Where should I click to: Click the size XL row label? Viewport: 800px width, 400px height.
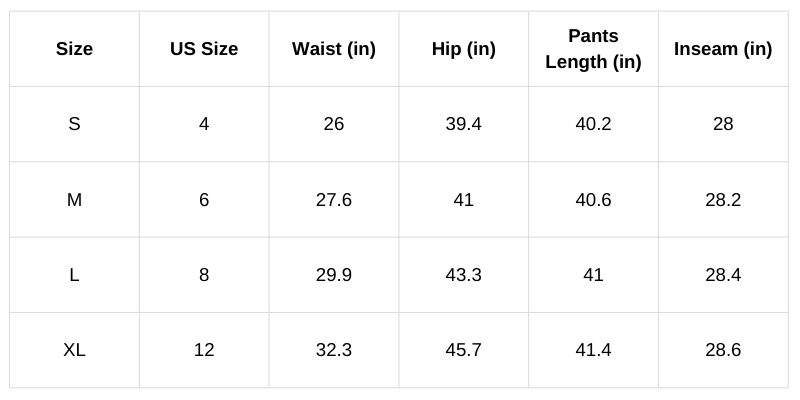[x=74, y=350]
